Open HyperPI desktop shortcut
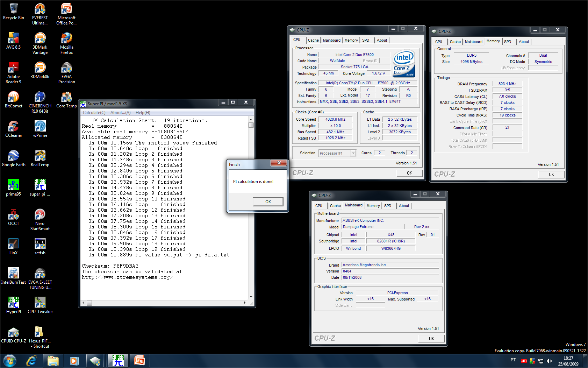Image resolution: width=588 pixels, height=368 pixels. point(14,305)
